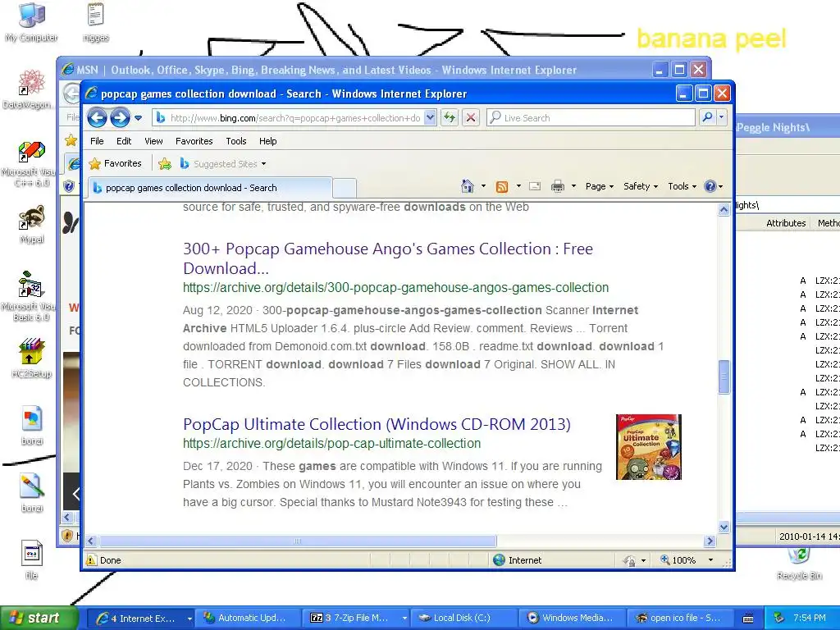
Task: Open archive.org pop-cap-ultimate-collection URL link
Action: click(x=331, y=444)
